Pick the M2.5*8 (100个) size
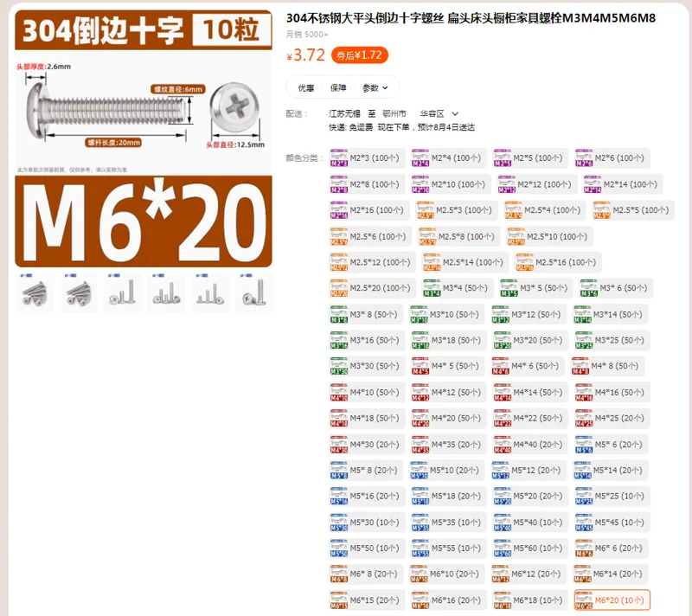The width and height of the screenshot is (692, 616). pos(458,236)
